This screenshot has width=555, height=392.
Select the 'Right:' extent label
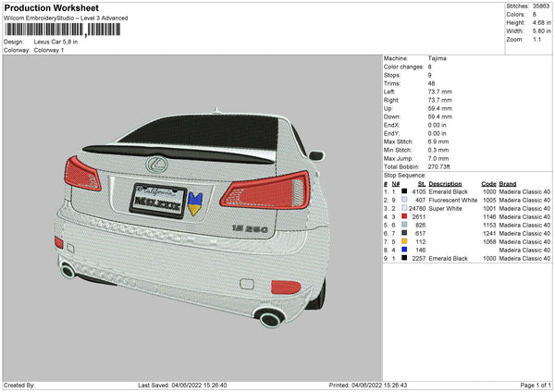click(x=391, y=100)
